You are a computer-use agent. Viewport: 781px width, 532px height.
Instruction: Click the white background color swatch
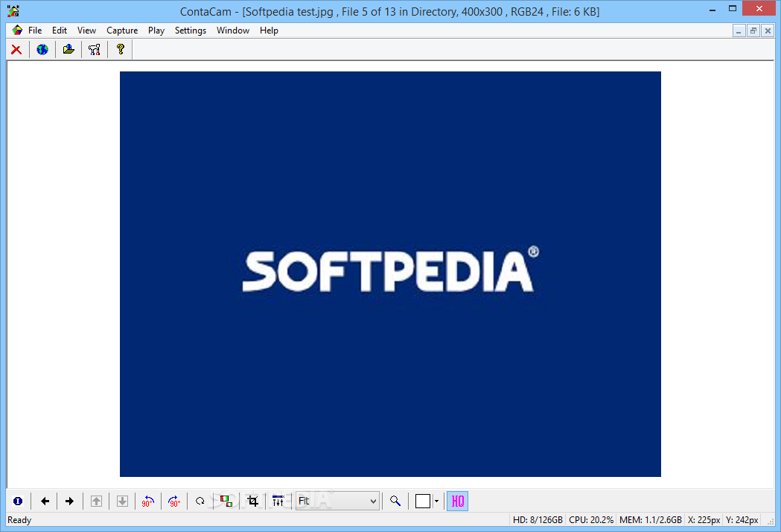pos(423,501)
